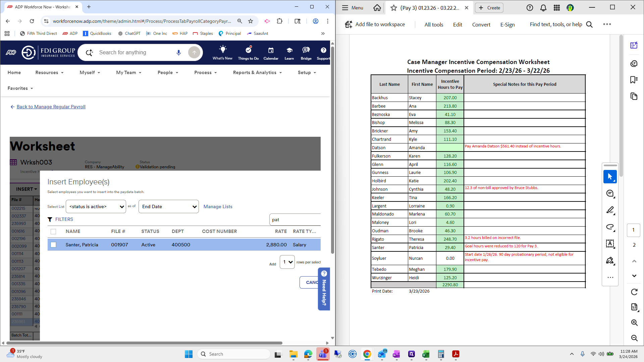This screenshot has width=644, height=362.
Task: Click the Acrobat notifications bell
Action: tap(543, 8)
